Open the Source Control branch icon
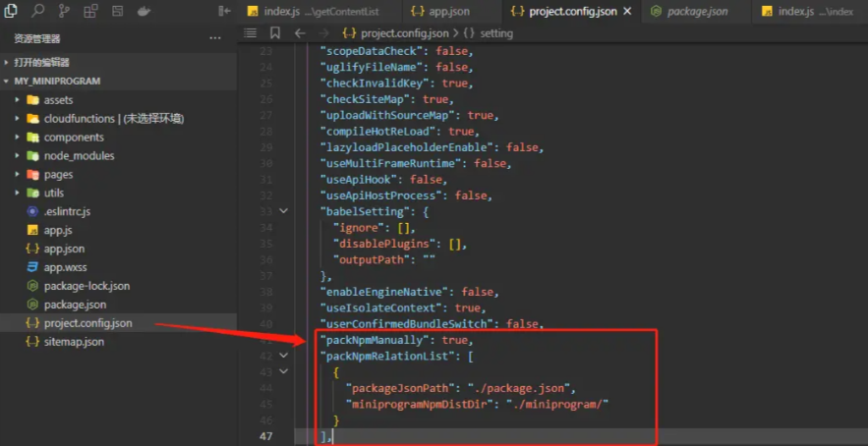 click(x=64, y=12)
